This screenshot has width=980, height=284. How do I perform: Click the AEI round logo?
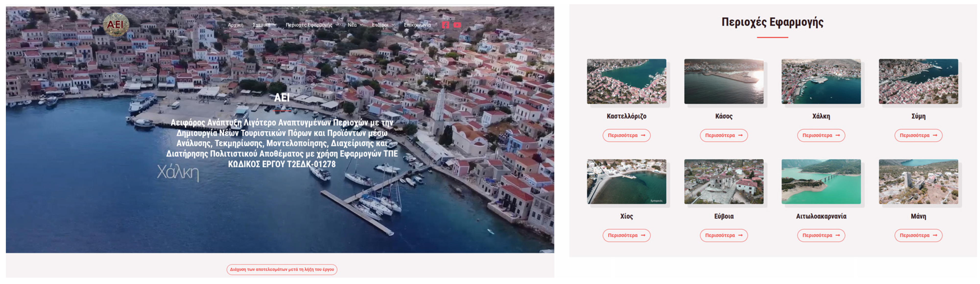pyautogui.click(x=116, y=25)
